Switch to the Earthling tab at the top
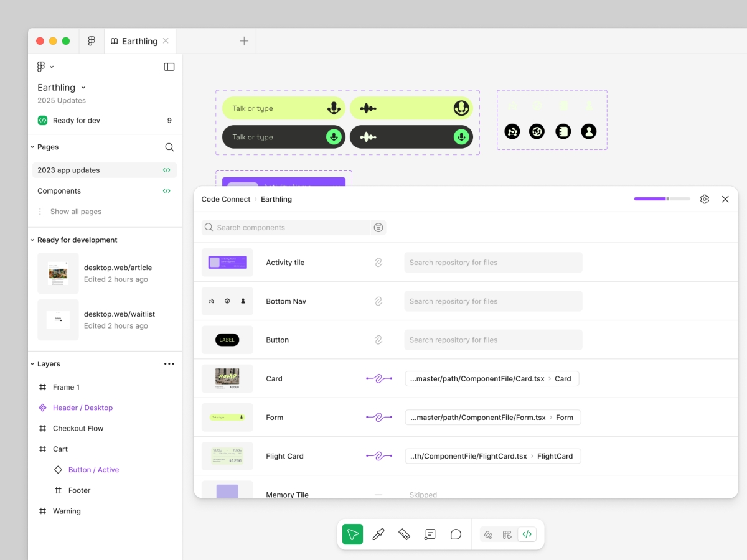This screenshot has width=747, height=560. [139, 40]
